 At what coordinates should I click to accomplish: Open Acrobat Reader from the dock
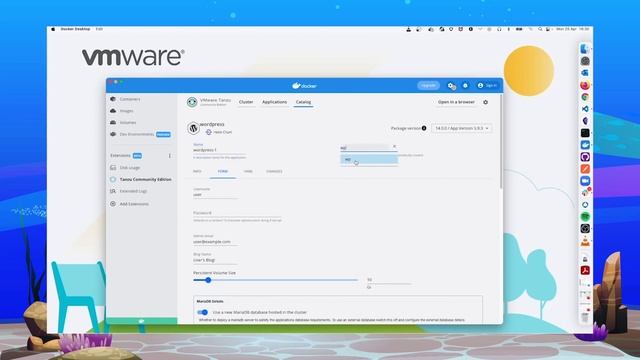585,270
